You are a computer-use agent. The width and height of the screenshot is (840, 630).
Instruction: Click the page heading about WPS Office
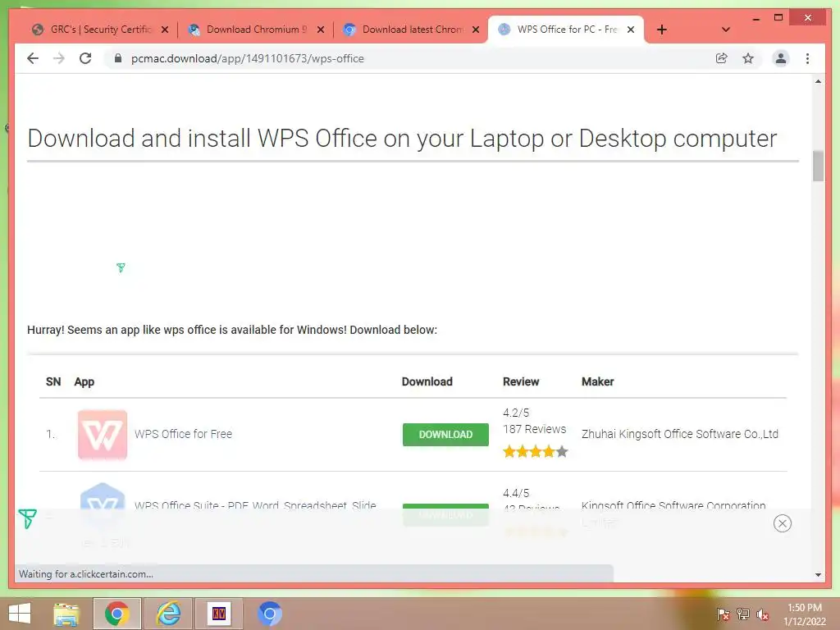(x=402, y=138)
